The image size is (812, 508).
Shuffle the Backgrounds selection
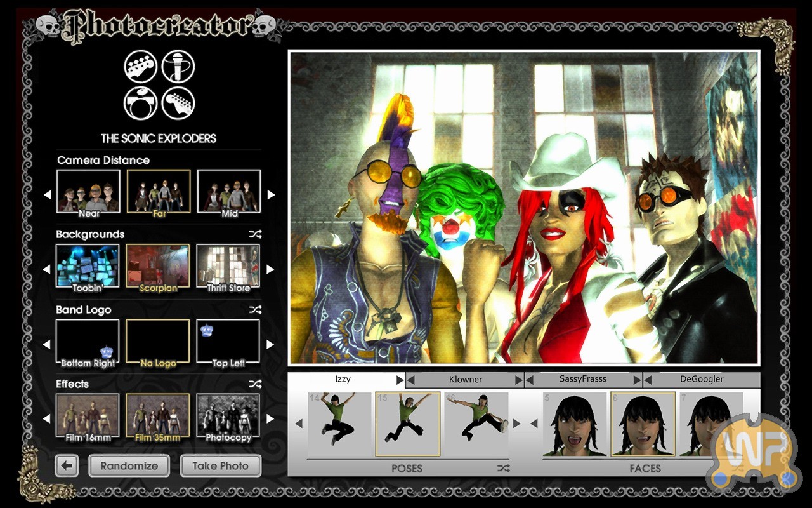(255, 234)
